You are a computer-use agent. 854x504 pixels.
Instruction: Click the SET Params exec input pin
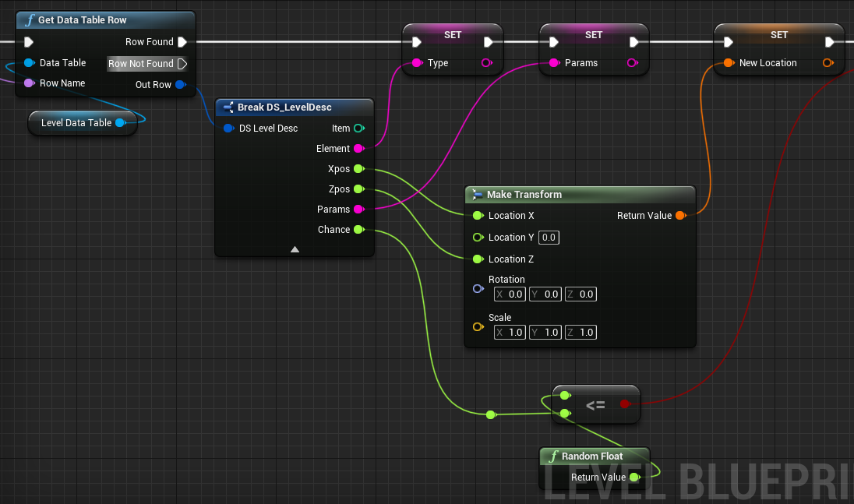click(x=554, y=42)
